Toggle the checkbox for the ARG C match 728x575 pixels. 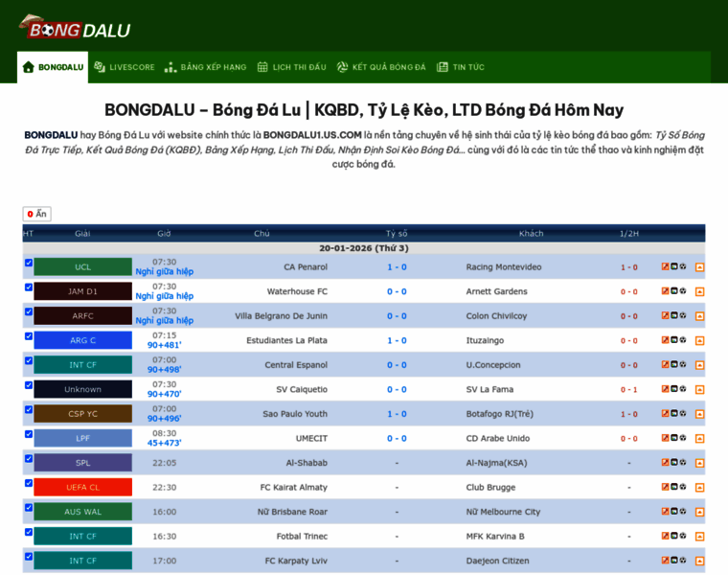28,336
